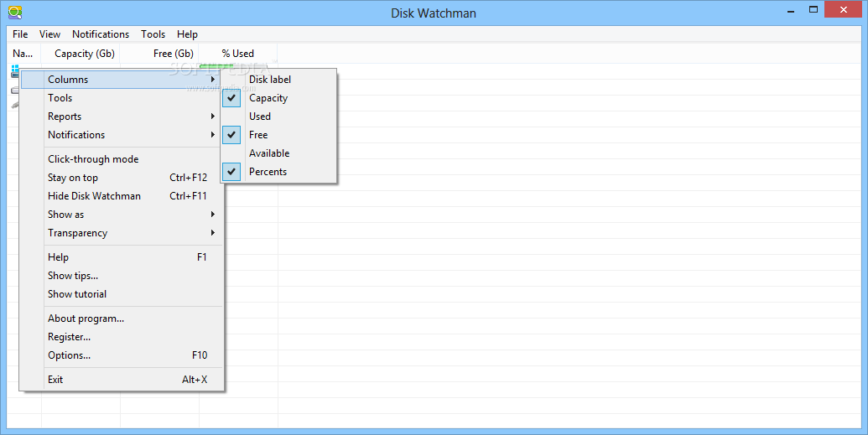Screen dimensions: 868x435
Task: Select Hide Disk Watchman
Action: tap(122, 196)
